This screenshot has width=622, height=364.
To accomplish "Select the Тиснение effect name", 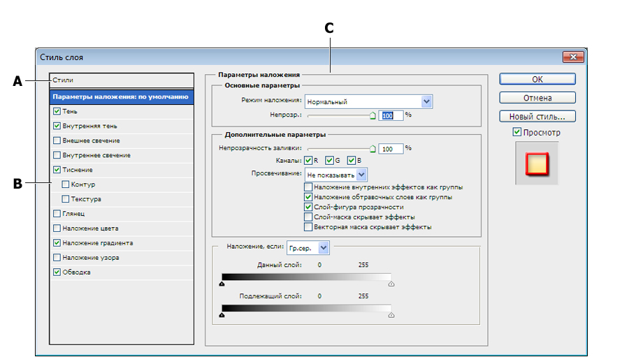I will [78, 170].
